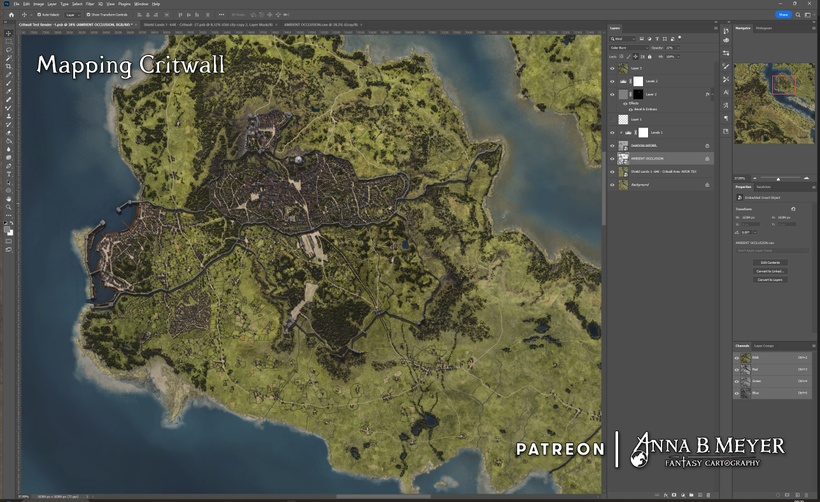820x502 pixels.
Task: Select the Eraser tool
Action: click(8, 133)
